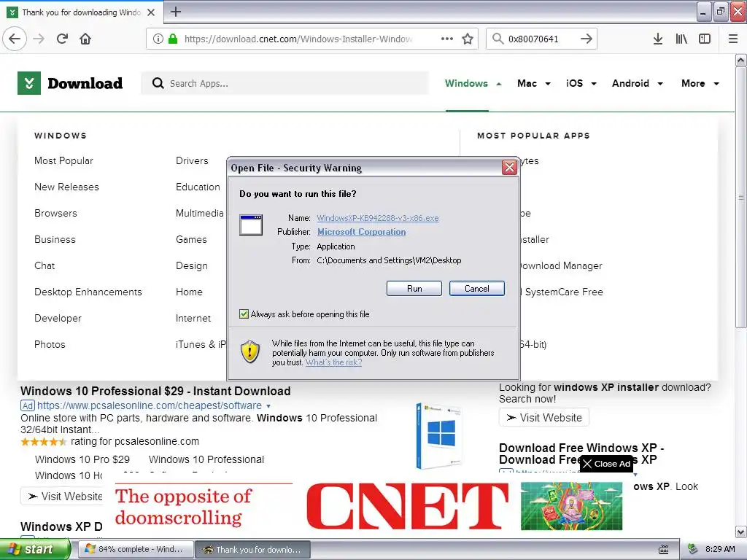Switch to '84% complete' taskbar window
The height and width of the screenshot is (560, 747).
[x=135, y=550]
